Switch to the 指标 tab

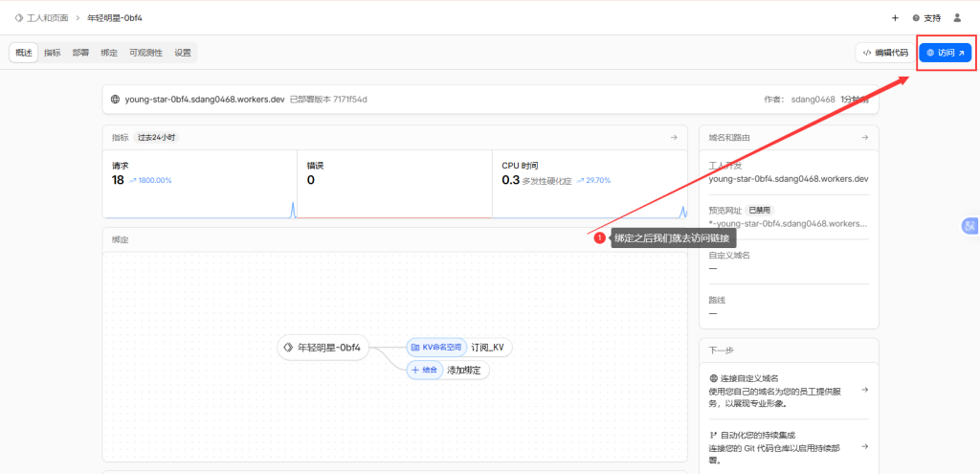pyautogui.click(x=53, y=53)
